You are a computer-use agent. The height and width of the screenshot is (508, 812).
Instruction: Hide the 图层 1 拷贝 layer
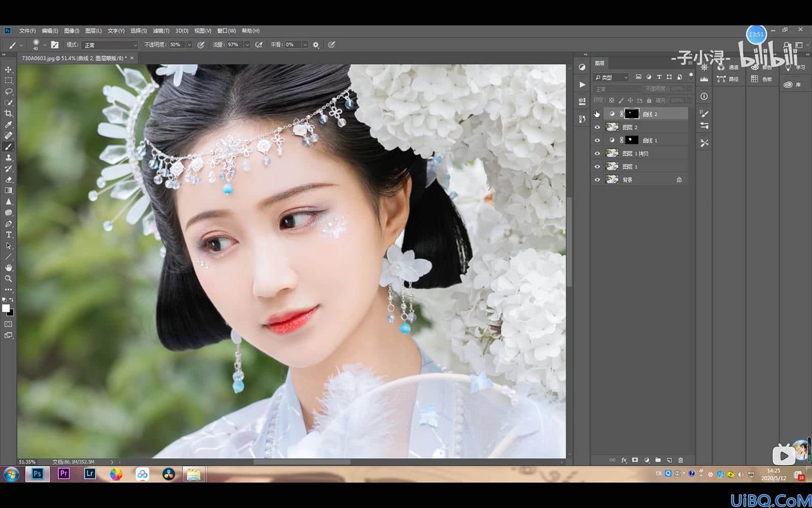[x=597, y=153]
